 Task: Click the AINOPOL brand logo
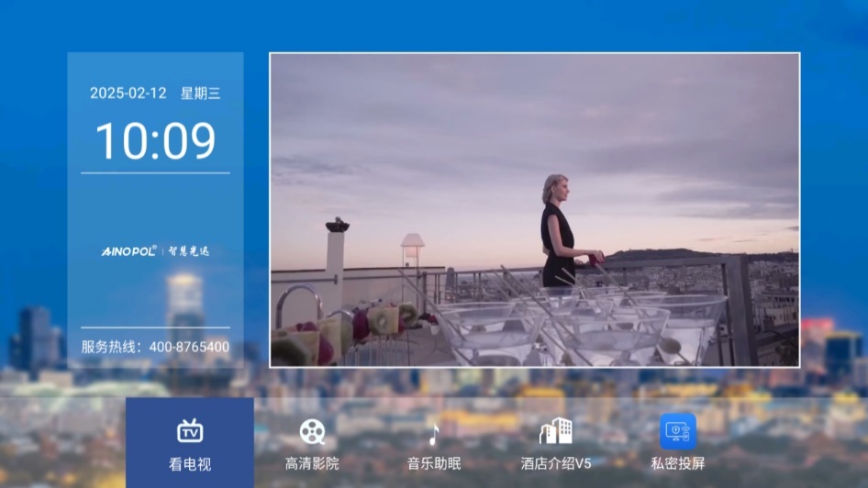[x=128, y=250]
